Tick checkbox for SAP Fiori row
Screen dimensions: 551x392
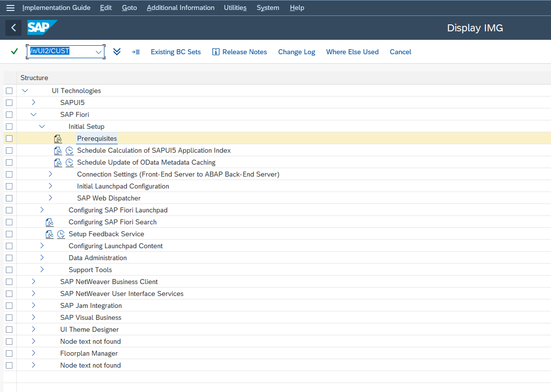(x=9, y=114)
